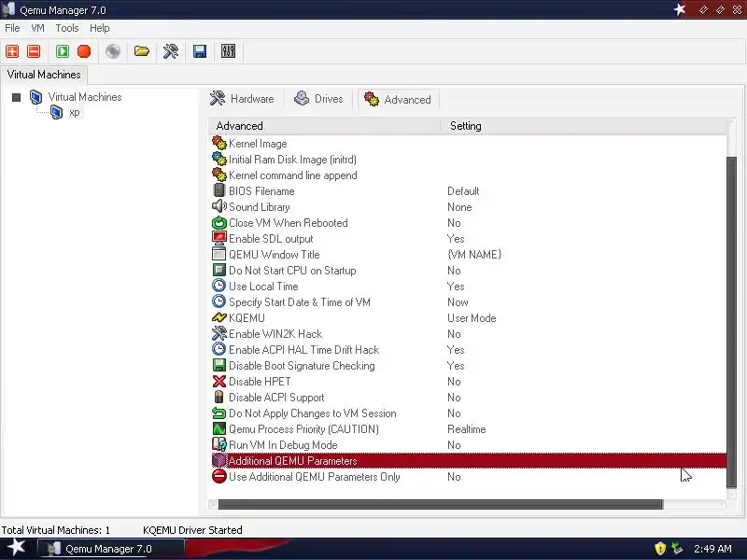Screen dimensions: 747x560
Task: Select the Do Not Start CPU on Startup row
Action: [469, 270]
